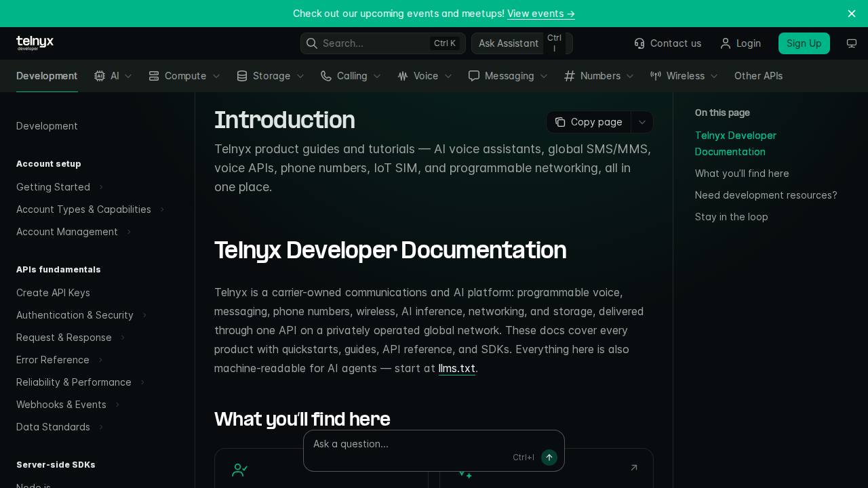
Task: Jump to Stay in the loop section
Action: click(x=732, y=217)
